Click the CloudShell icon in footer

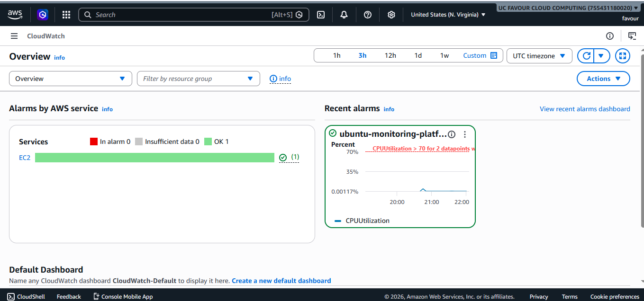click(11, 297)
